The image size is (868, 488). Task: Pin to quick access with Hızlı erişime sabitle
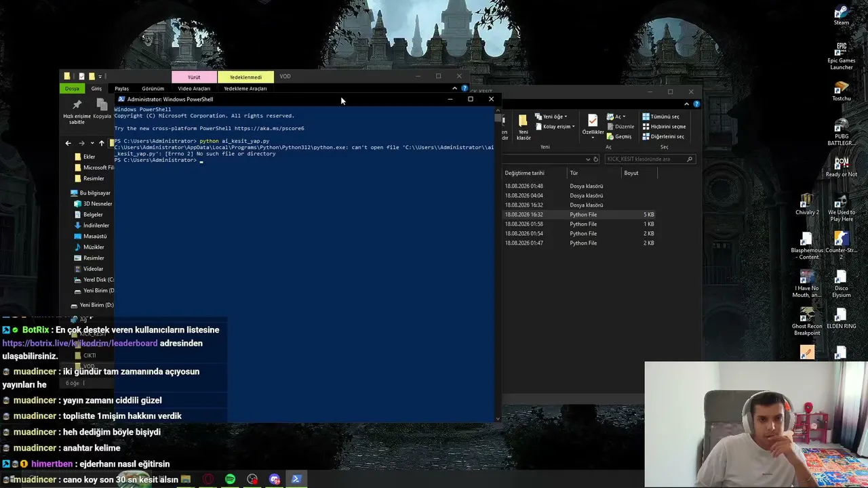click(x=77, y=112)
